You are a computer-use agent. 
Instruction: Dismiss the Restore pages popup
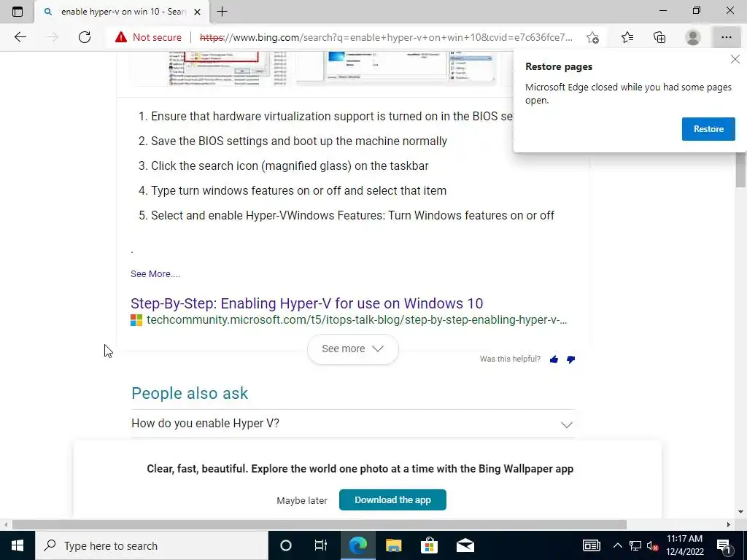coord(735,59)
